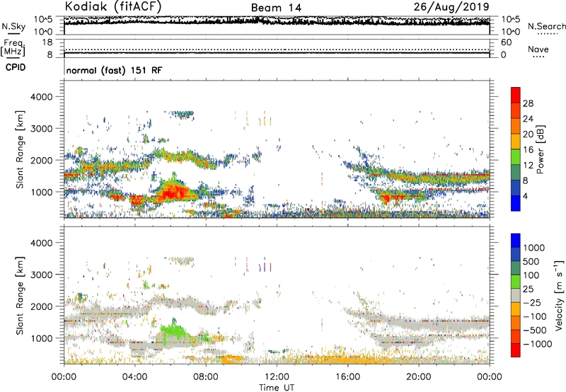Click the '60' Nave axis label

point(506,42)
